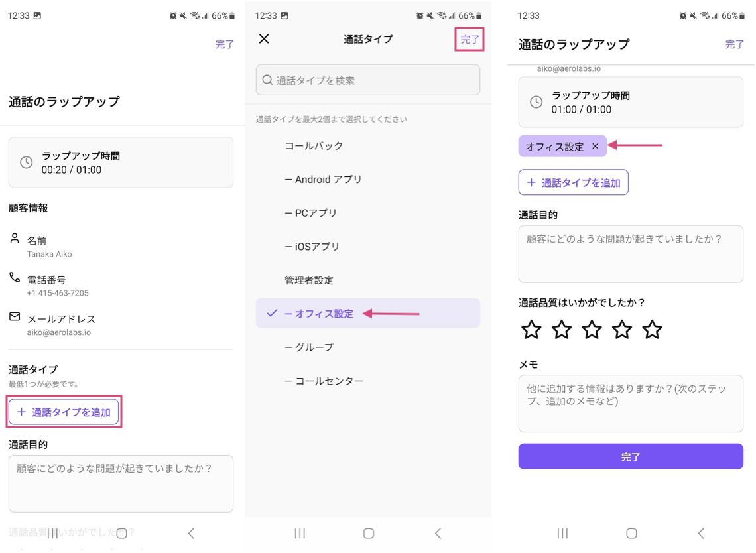This screenshot has height=553, width=756.
Task: Rate call quality with the third star
Action: (x=592, y=330)
